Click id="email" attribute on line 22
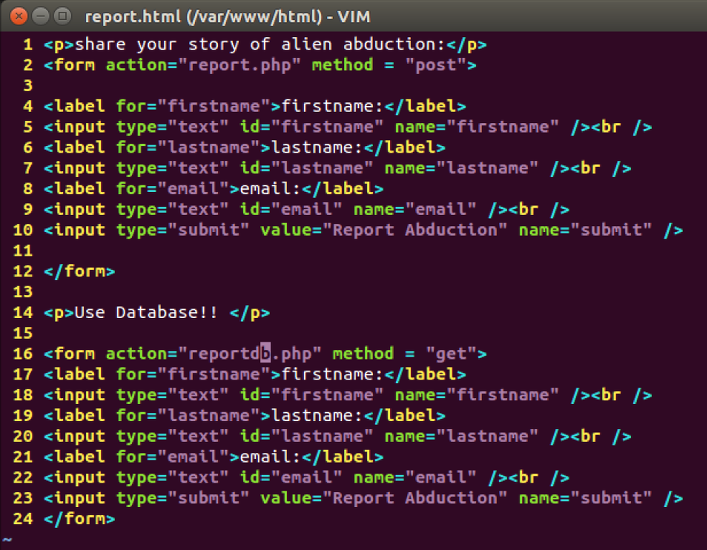This screenshot has height=550, width=707. 291,478
